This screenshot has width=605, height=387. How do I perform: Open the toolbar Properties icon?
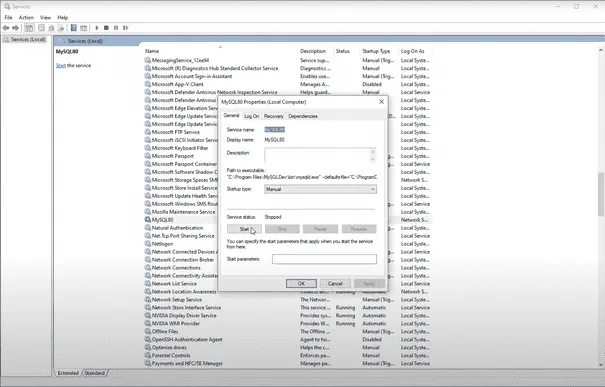[x=41, y=28]
